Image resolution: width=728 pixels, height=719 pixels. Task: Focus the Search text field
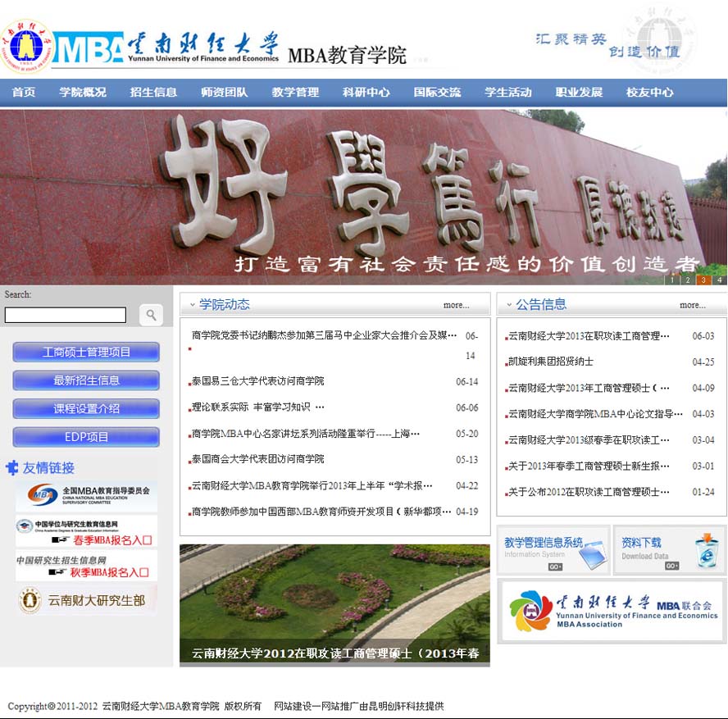(x=66, y=315)
